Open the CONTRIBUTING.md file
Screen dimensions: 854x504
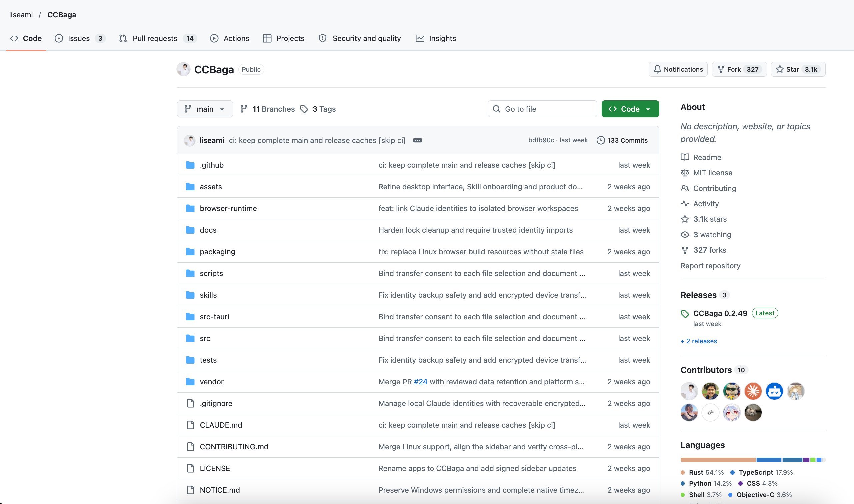coord(234,447)
